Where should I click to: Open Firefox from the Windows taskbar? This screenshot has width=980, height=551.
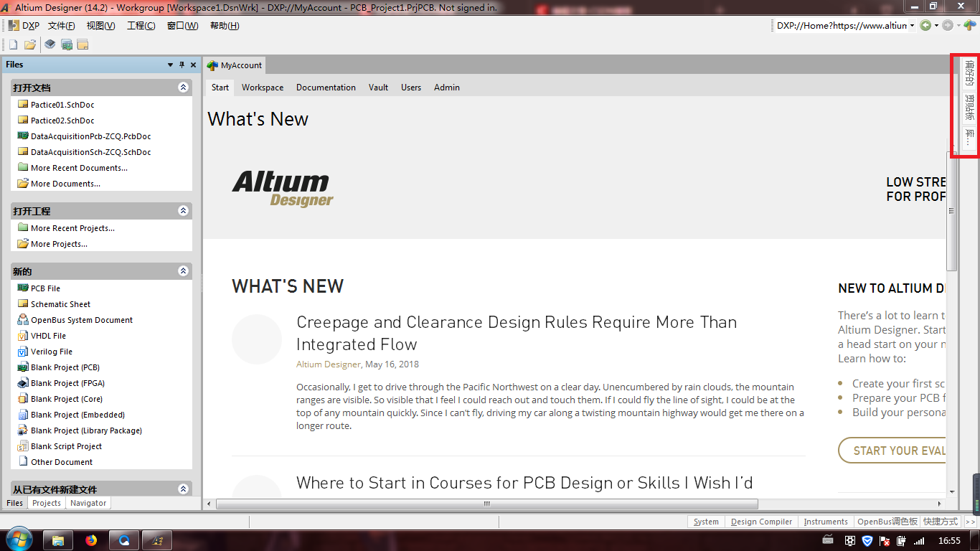click(91, 540)
